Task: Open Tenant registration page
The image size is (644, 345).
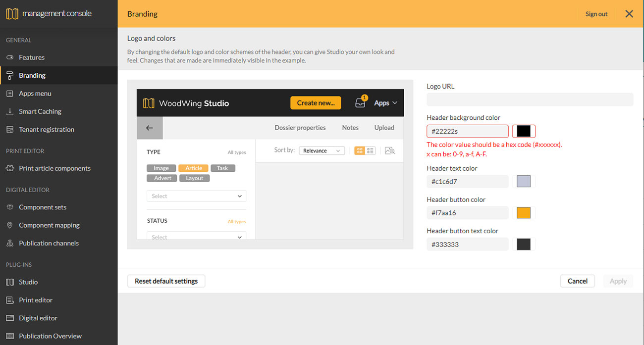Action: (47, 129)
